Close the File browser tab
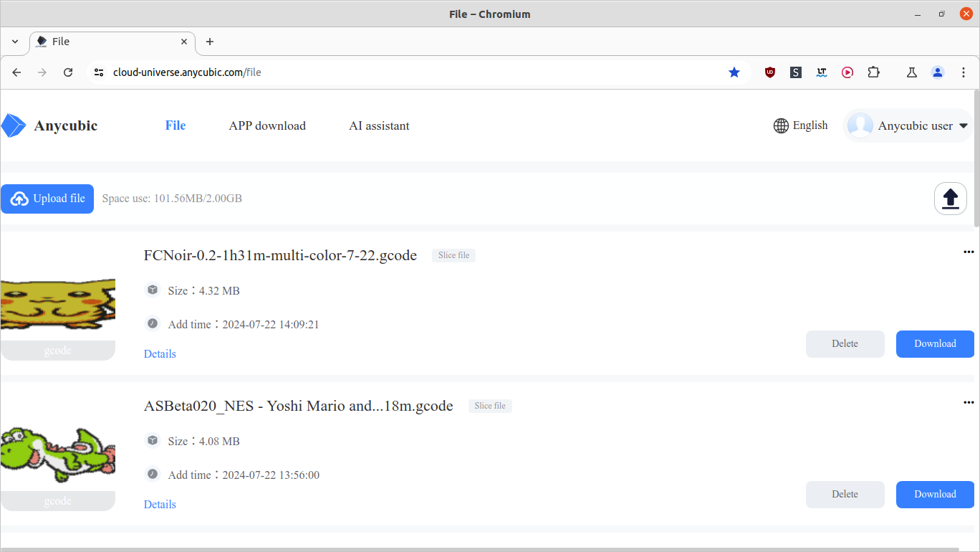The width and height of the screenshot is (980, 552). (184, 42)
